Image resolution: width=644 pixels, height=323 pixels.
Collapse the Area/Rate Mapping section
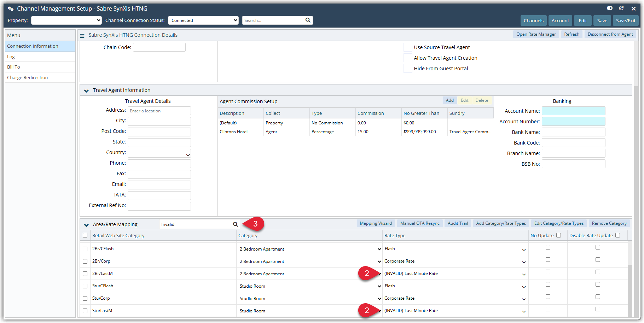[x=86, y=225]
